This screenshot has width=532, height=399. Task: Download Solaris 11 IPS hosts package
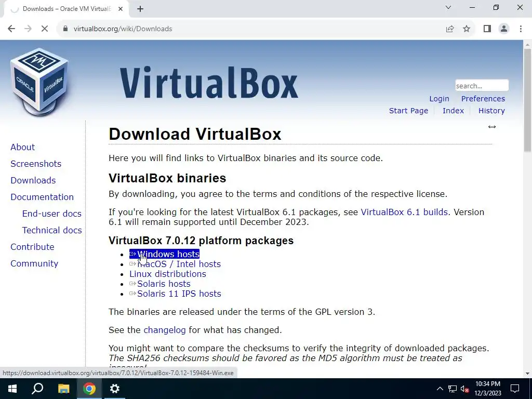tap(175, 294)
